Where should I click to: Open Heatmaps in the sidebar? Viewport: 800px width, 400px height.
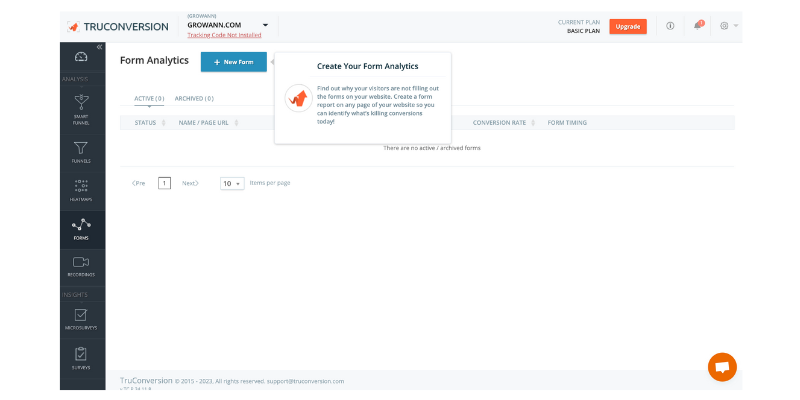click(x=81, y=190)
